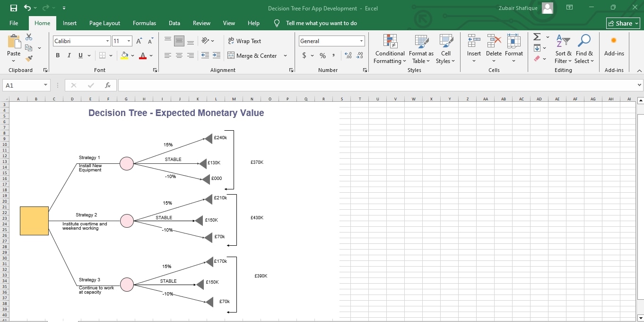This screenshot has height=322, width=644.
Task: Select the Wrap Text tool
Action: pos(244,41)
